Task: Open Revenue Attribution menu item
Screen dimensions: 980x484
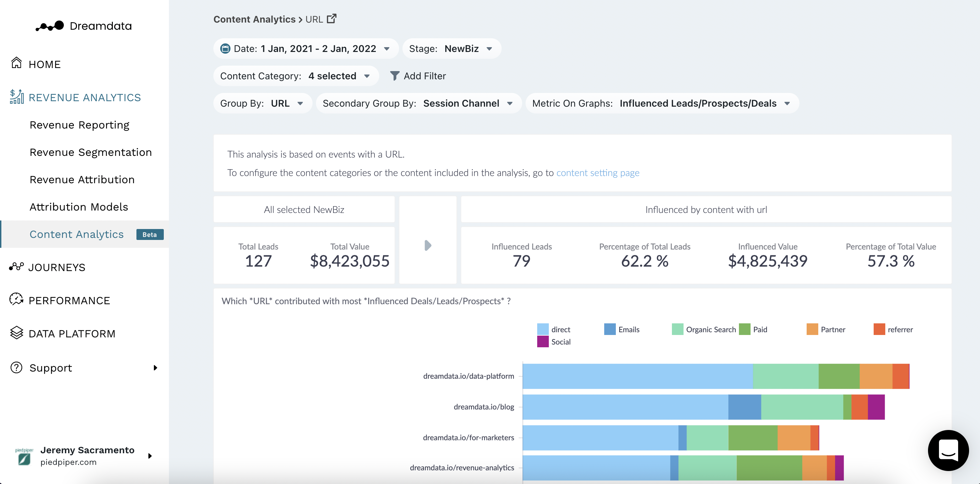Action: [82, 179]
